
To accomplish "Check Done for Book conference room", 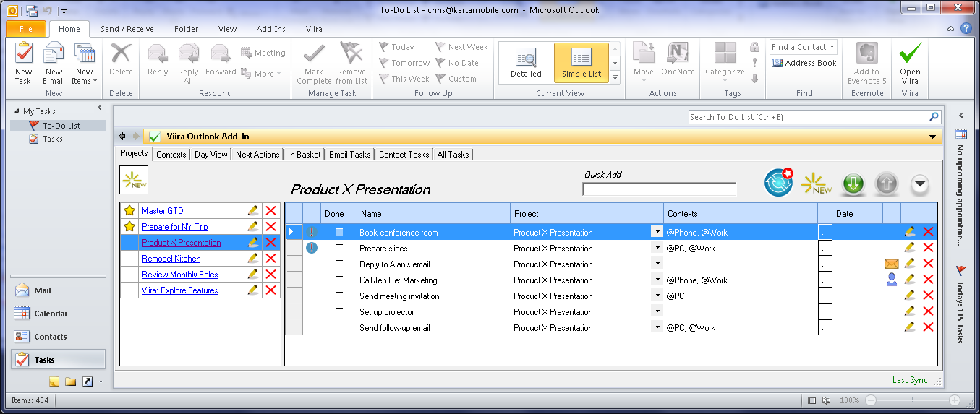I will [x=339, y=232].
